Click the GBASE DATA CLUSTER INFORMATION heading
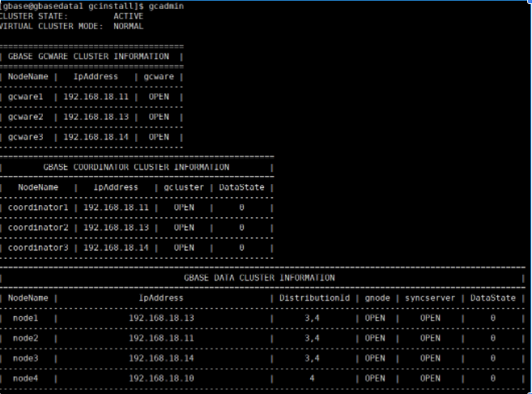The height and width of the screenshot is (394, 532). point(259,278)
